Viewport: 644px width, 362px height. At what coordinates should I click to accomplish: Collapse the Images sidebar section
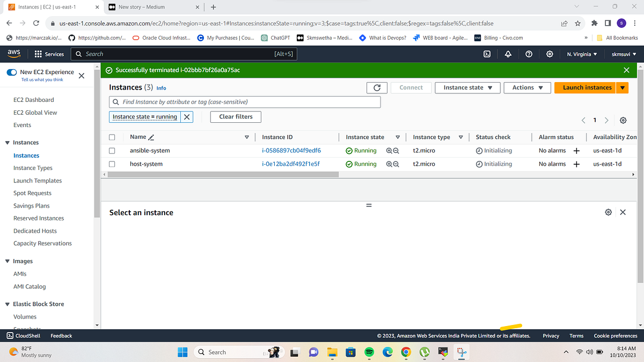tap(8, 261)
